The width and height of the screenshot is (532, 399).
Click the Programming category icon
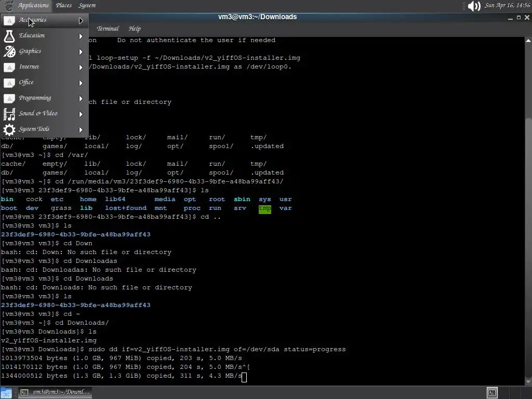tap(9, 98)
